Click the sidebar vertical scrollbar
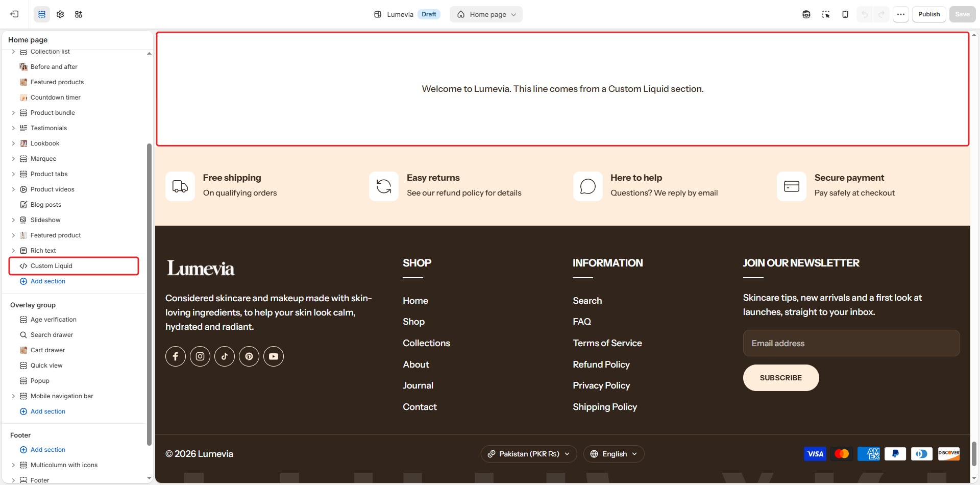The width and height of the screenshot is (980, 485). pyautogui.click(x=149, y=294)
